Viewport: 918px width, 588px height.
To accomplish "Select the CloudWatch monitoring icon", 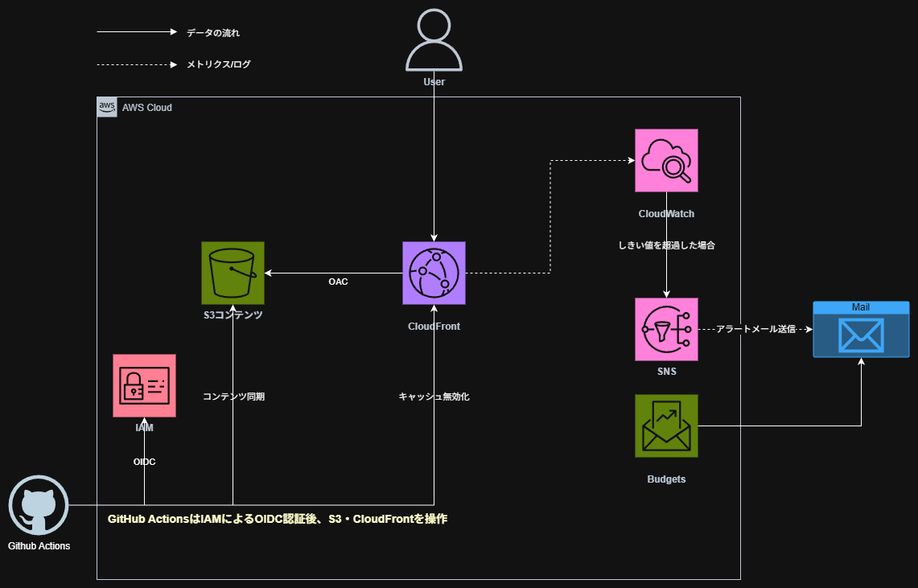I will pyautogui.click(x=666, y=160).
